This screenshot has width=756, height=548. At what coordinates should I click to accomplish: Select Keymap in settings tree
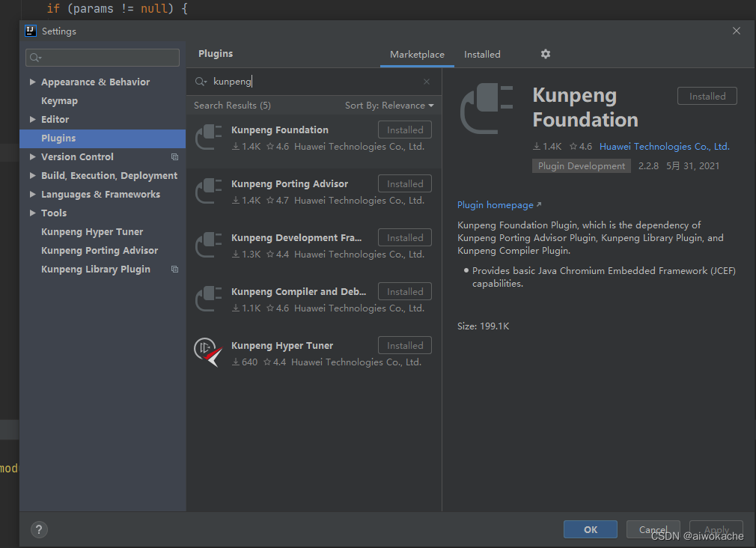[x=59, y=101]
